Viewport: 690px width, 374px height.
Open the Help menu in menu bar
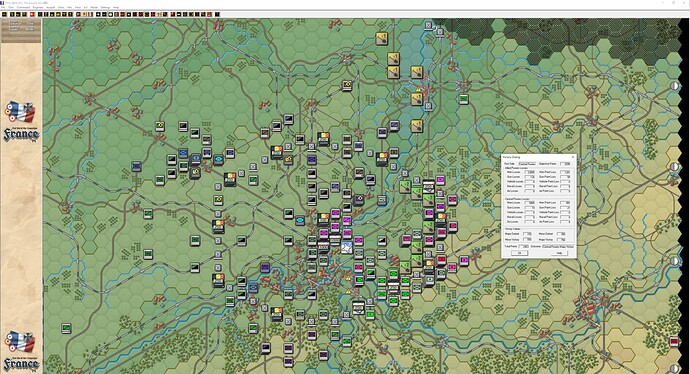[x=116, y=7]
